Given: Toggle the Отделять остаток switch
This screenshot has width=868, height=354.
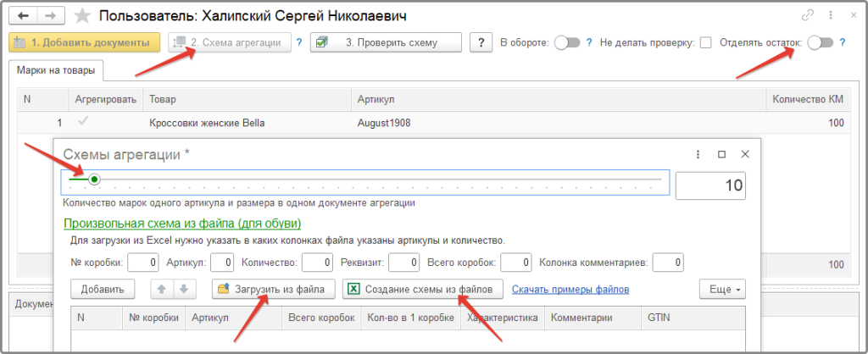Looking at the screenshot, I should point(821,42).
